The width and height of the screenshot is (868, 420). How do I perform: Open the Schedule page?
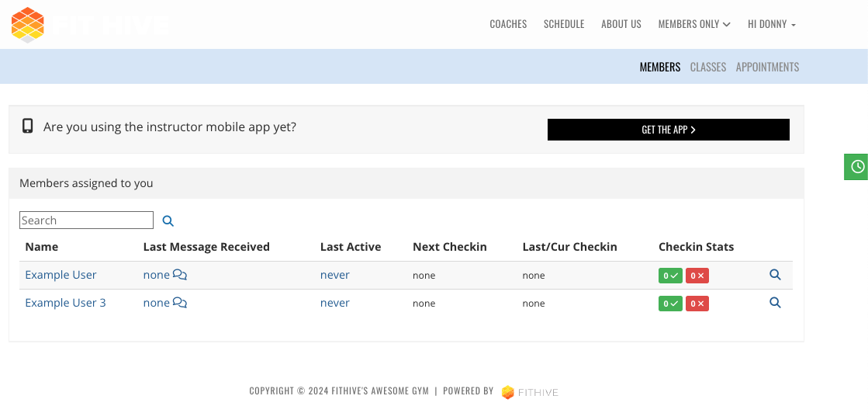pos(564,24)
